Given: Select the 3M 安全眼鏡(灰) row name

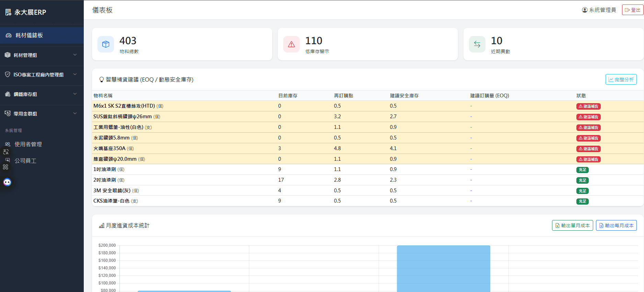Looking at the screenshot, I should pos(112,191).
